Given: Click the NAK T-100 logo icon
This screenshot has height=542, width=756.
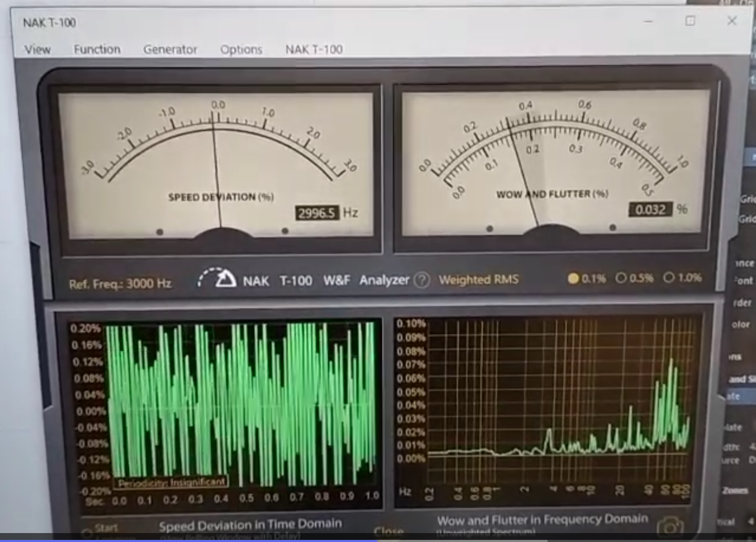Looking at the screenshot, I should pyautogui.click(x=217, y=278).
